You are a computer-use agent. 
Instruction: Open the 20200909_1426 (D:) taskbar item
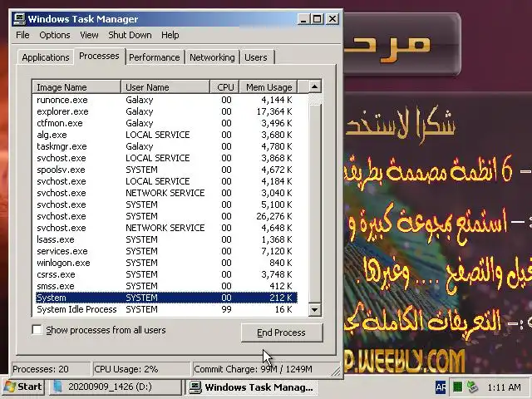pyautogui.click(x=116, y=387)
